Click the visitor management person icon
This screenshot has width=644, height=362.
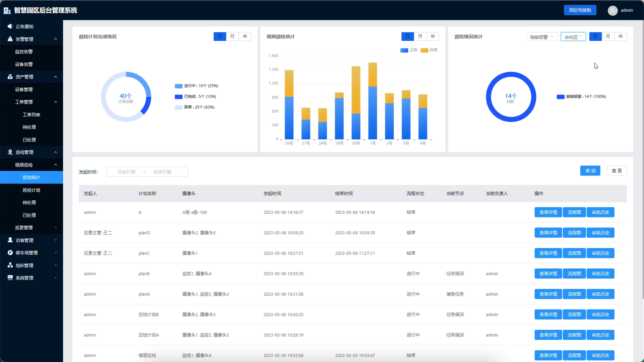[10, 240]
